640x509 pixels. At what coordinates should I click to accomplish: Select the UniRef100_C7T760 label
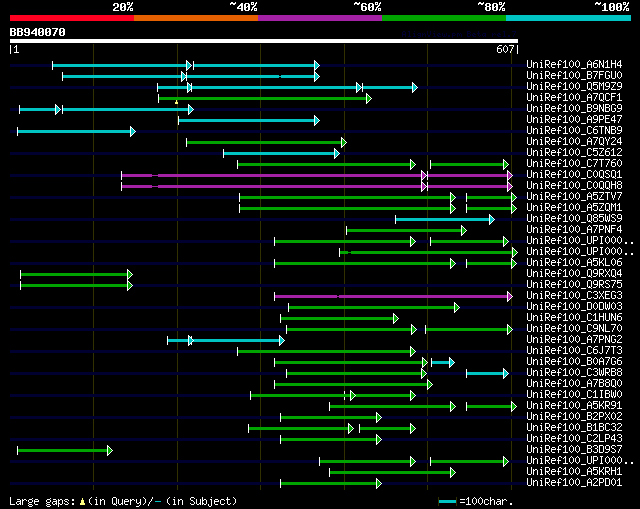tap(574, 163)
